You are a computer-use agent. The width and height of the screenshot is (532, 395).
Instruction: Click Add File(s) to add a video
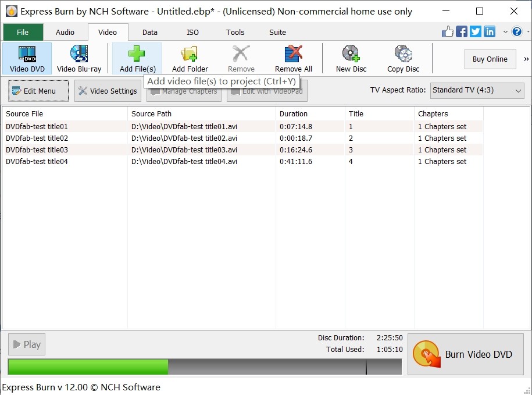click(136, 58)
